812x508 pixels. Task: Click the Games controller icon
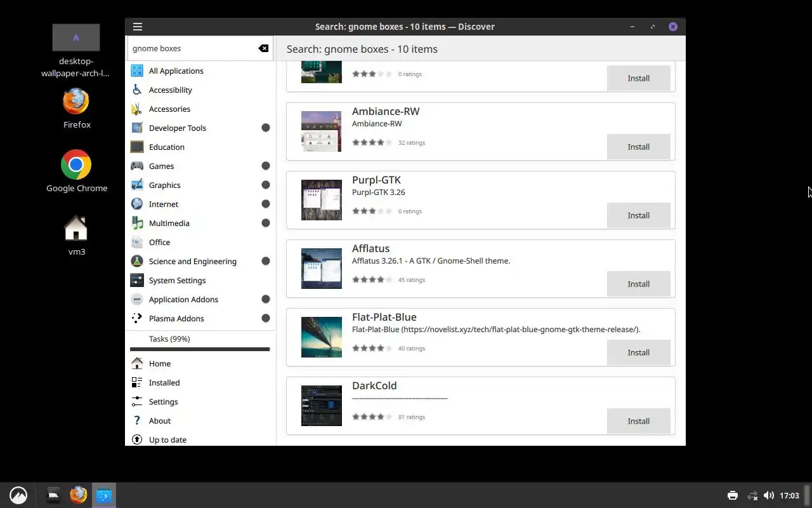(x=137, y=166)
